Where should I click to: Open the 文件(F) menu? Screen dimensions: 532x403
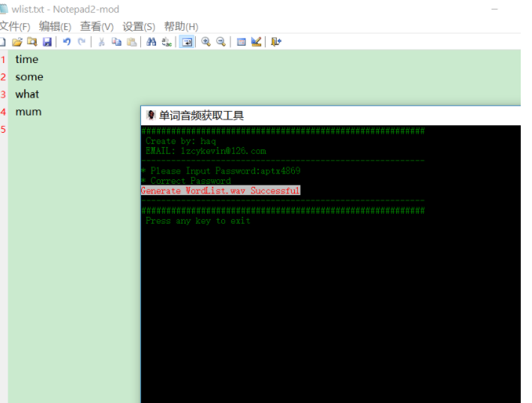(15, 26)
